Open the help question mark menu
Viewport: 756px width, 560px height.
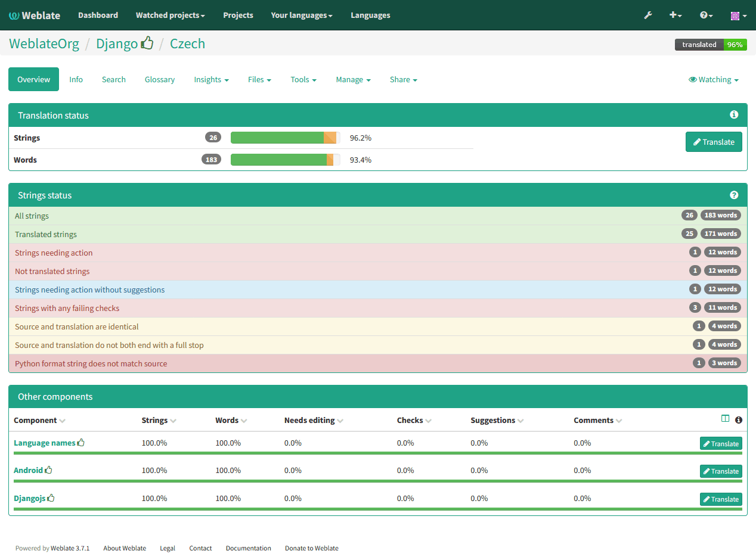pos(707,15)
